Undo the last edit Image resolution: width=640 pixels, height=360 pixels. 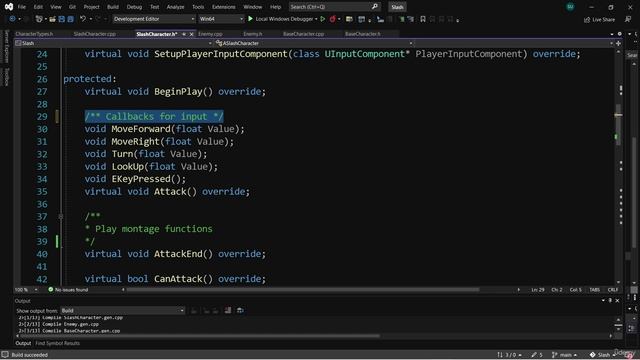click(x=83, y=19)
